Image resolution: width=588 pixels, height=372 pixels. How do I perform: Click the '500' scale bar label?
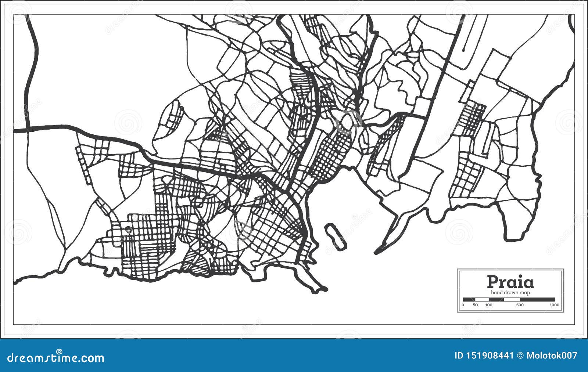520,305
